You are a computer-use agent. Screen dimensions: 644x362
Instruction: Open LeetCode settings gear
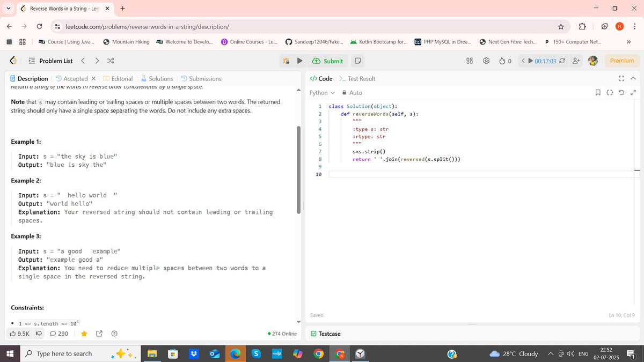click(486, 61)
